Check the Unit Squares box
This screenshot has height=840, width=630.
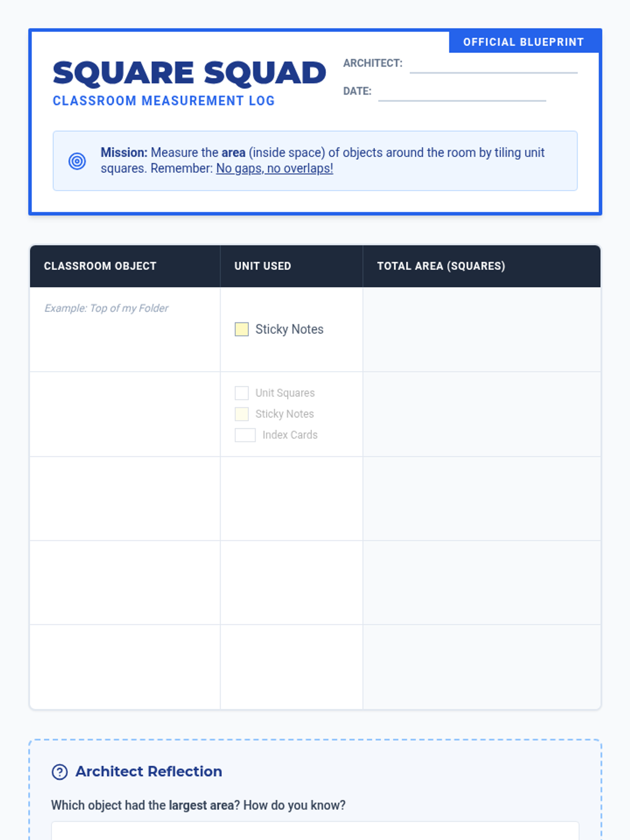click(x=241, y=393)
